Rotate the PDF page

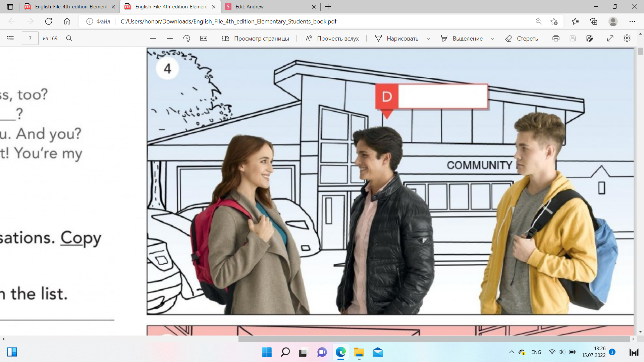(x=187, y=39)
